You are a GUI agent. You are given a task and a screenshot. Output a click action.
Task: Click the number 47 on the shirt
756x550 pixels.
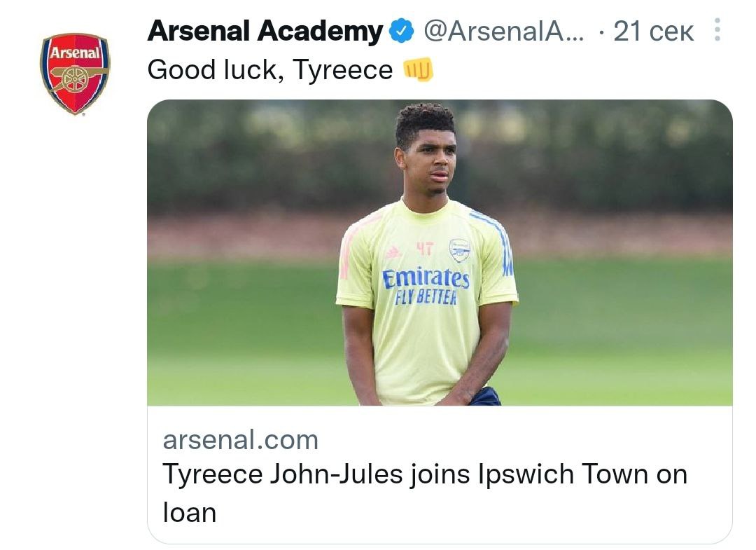425,249
